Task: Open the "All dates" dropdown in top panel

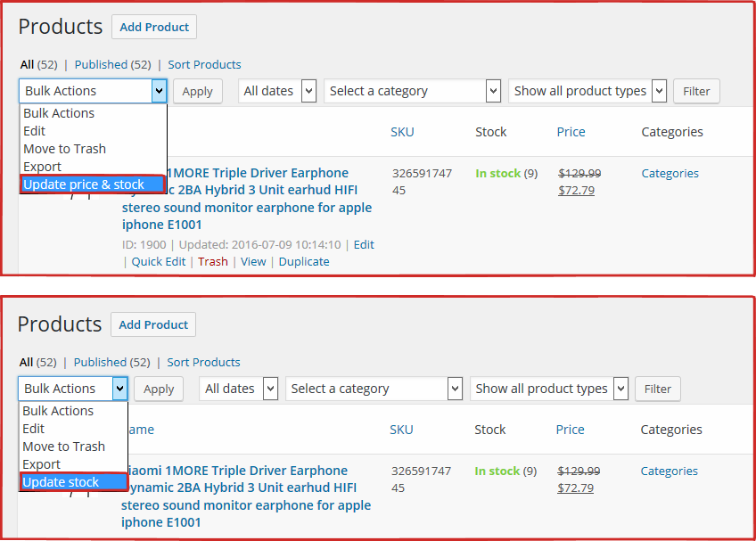Action: pos(277,91)
